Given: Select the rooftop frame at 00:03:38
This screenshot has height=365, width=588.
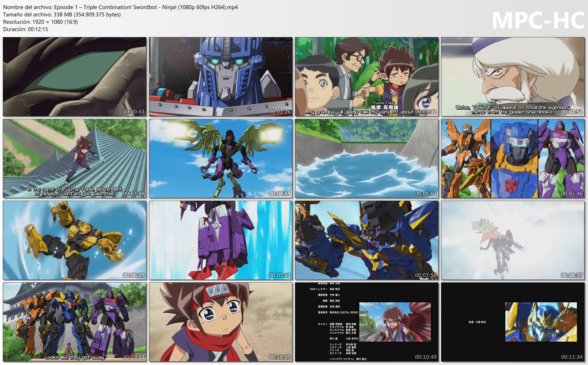Looking at the screenshot, I should [75, 159].
